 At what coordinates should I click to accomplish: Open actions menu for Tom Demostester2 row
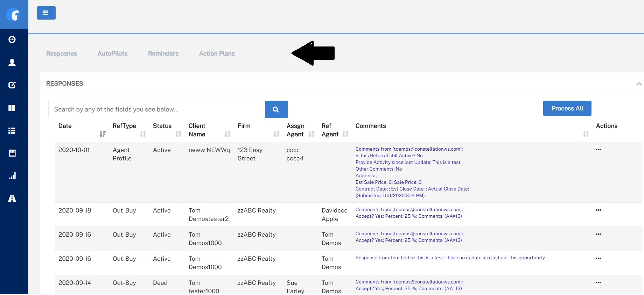pos(598,210)
